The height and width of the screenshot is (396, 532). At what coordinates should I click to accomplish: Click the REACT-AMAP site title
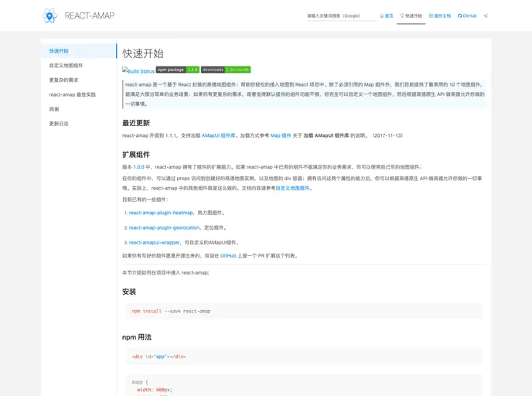[90, 15]
